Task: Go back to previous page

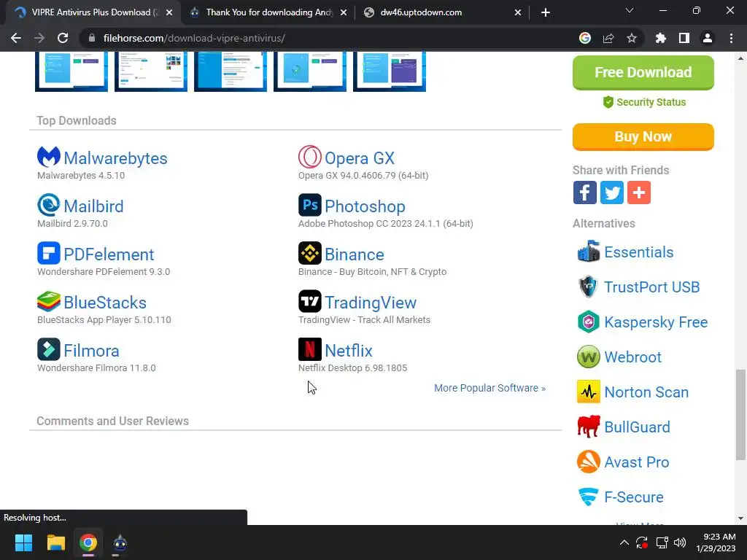Action: (16, 38)
